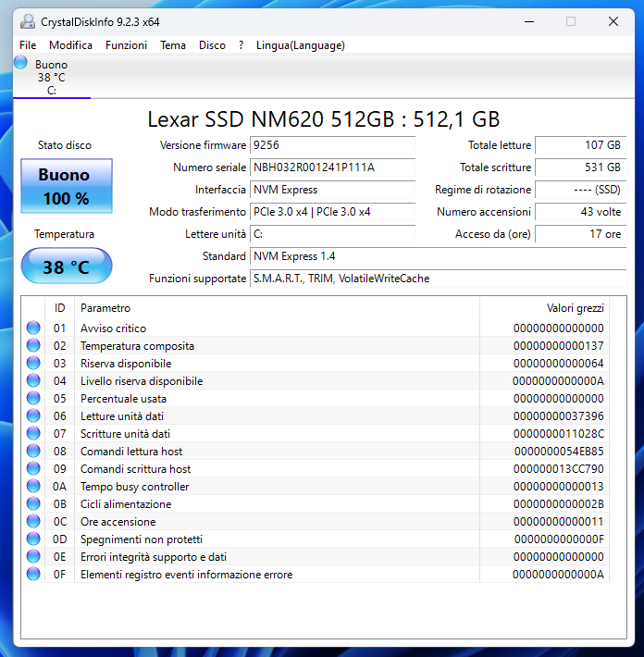Click the blue status orb above Buono C:
The width and height of the screenshot is (644, 657).
pyautogui.click(x=20, y=62)
